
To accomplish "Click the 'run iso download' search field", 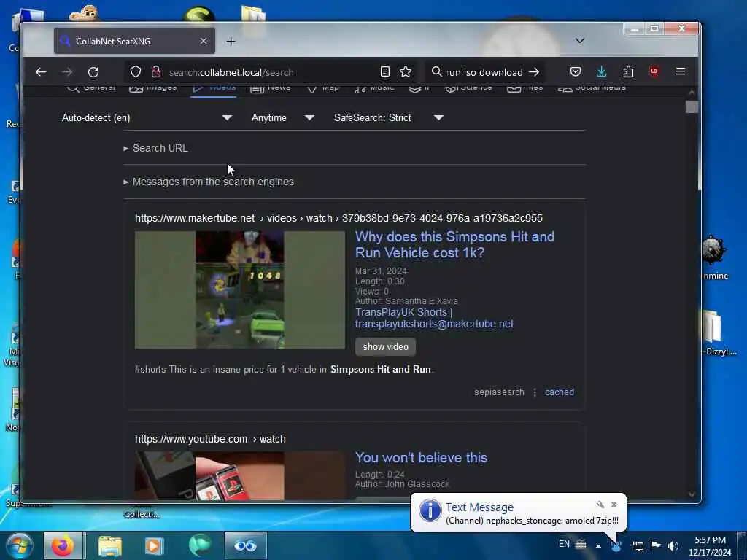I will pyautogui.click(x=484, y=72).
